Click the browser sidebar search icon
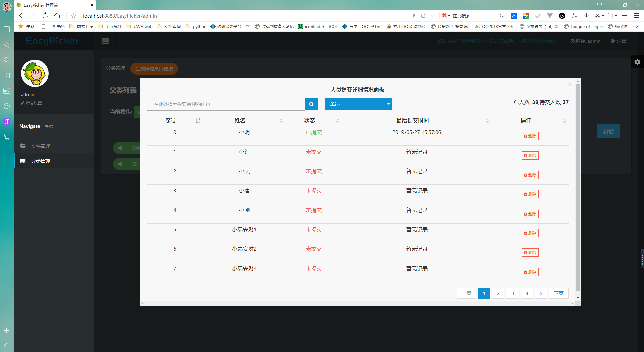 7,60
